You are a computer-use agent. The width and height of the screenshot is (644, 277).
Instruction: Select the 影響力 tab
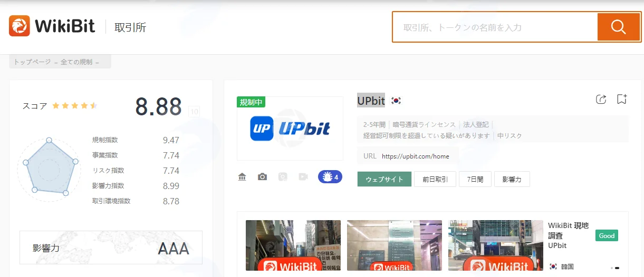512,179
